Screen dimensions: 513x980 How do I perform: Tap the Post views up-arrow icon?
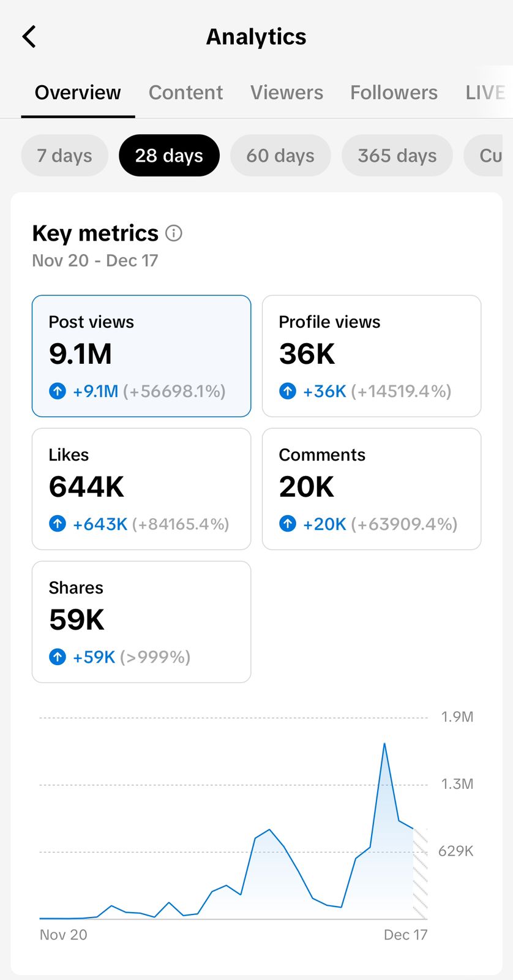pos(58,391)
